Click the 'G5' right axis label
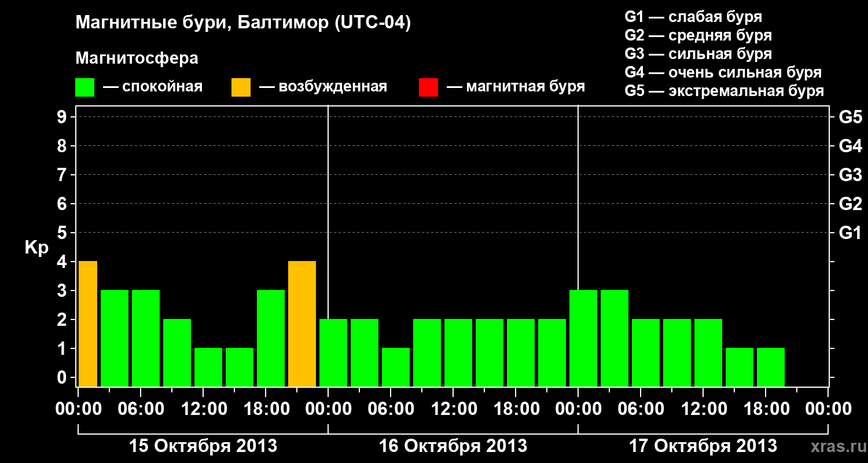This screenshot has width=868, height=463. click(x=850, y=117)
